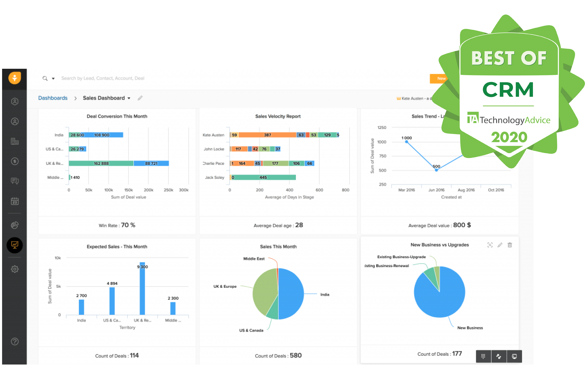Open the Contacts sidebar icon

click(x=15, y=122)
